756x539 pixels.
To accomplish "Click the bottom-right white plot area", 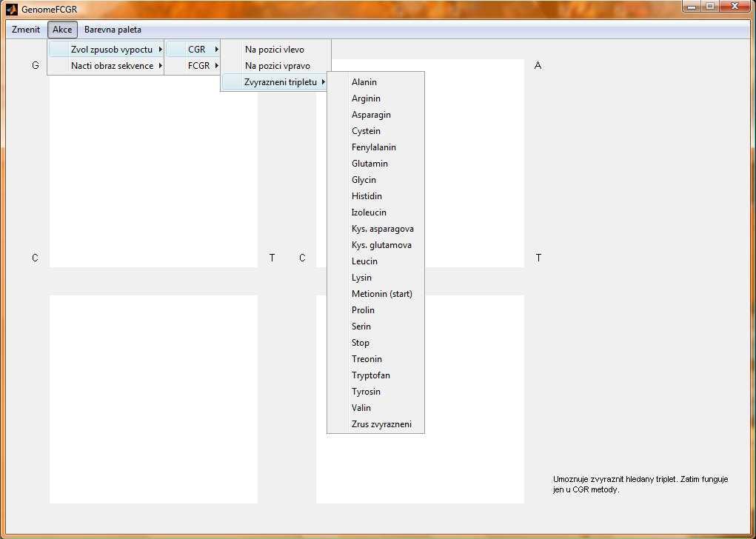I will pos(420,399).
